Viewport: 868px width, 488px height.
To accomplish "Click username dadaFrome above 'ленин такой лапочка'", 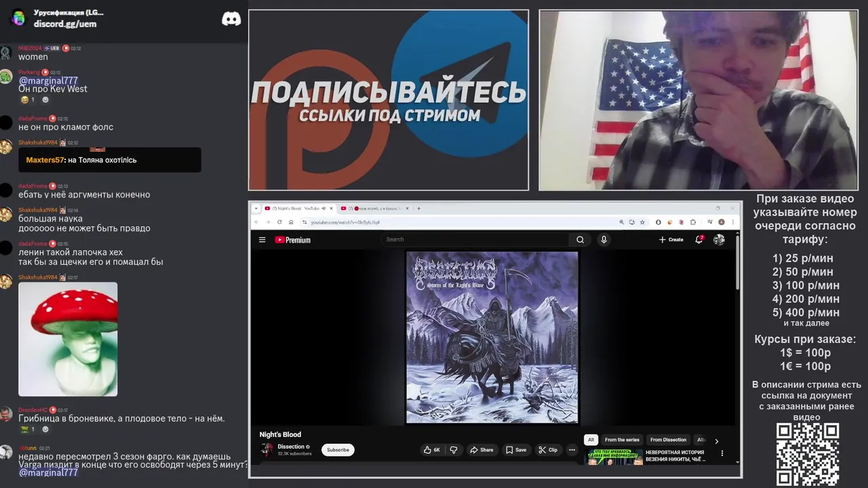I will pos(33,243).
